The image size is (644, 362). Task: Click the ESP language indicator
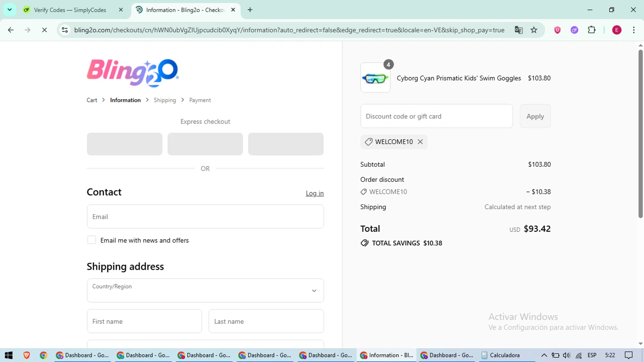point(592,355)
